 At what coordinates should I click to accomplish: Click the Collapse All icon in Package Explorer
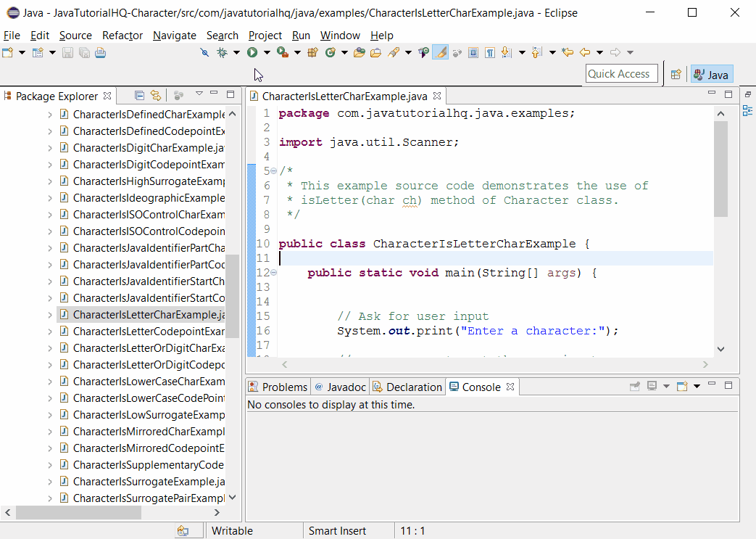pyautogui.click(x=139, y=95)
